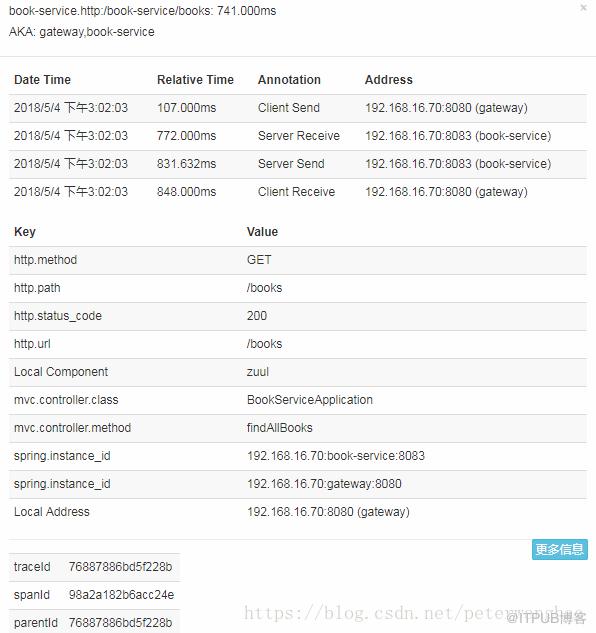Select the 107.000ms relative time value

(187, 108)
